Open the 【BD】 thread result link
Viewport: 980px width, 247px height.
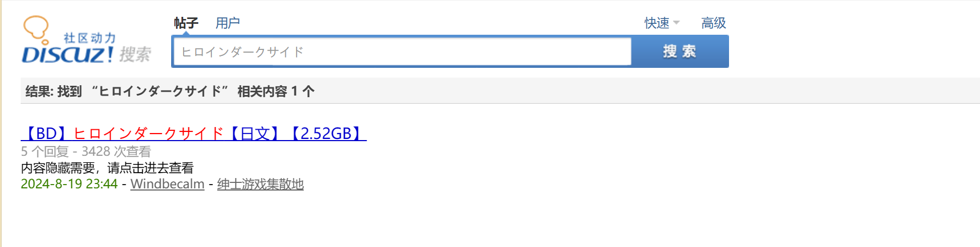click(193, 133)
